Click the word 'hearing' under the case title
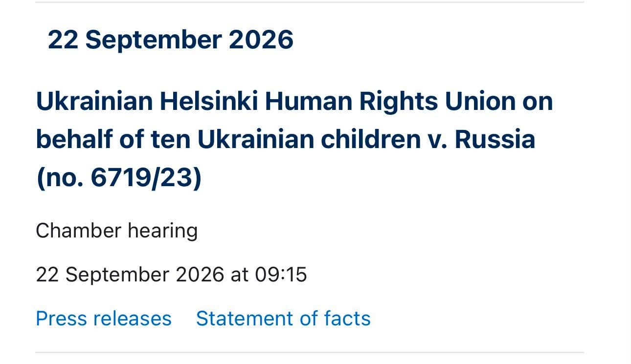 [163, 231]
